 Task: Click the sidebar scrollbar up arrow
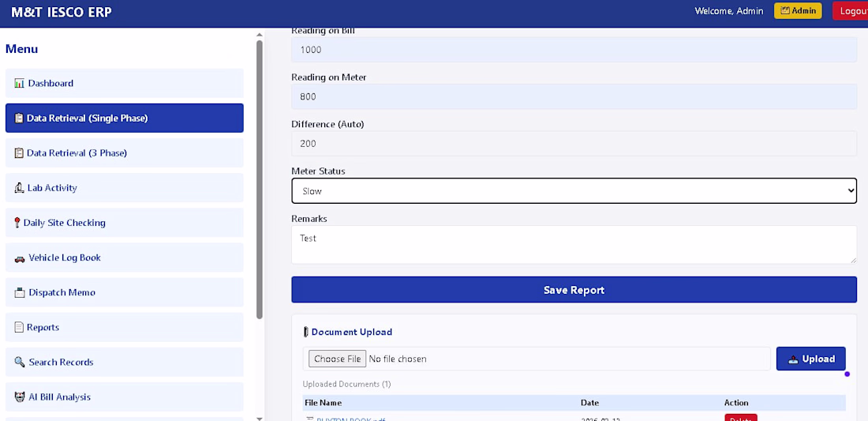pos(260,35)
